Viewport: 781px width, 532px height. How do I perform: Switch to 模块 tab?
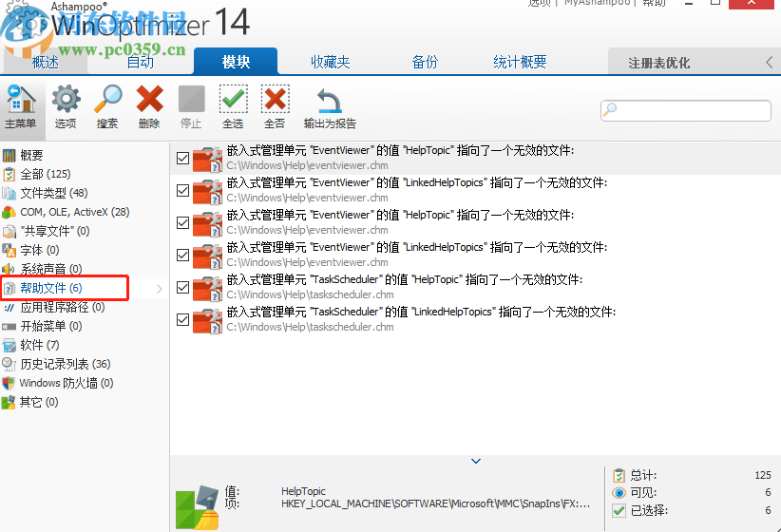pos(236,62)
